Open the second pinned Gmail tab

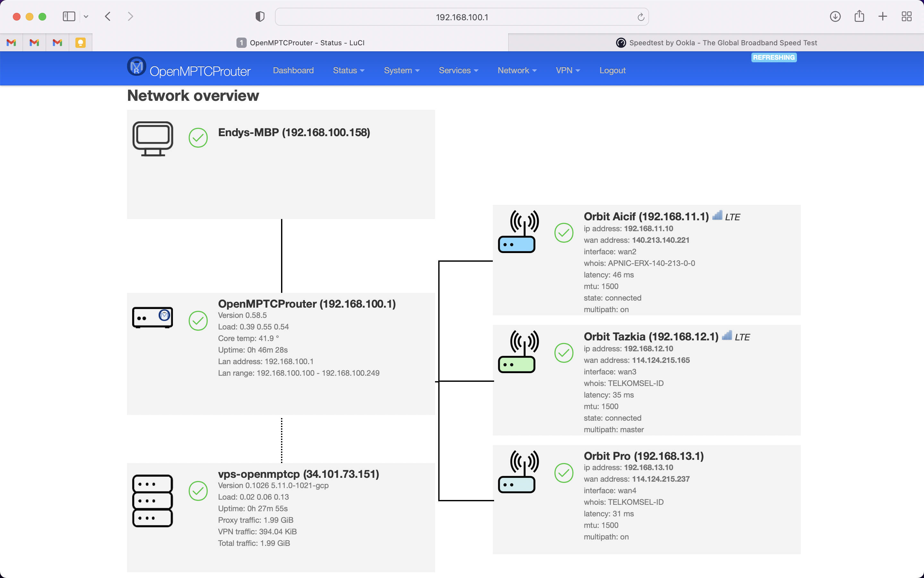[x=34, y=42]
